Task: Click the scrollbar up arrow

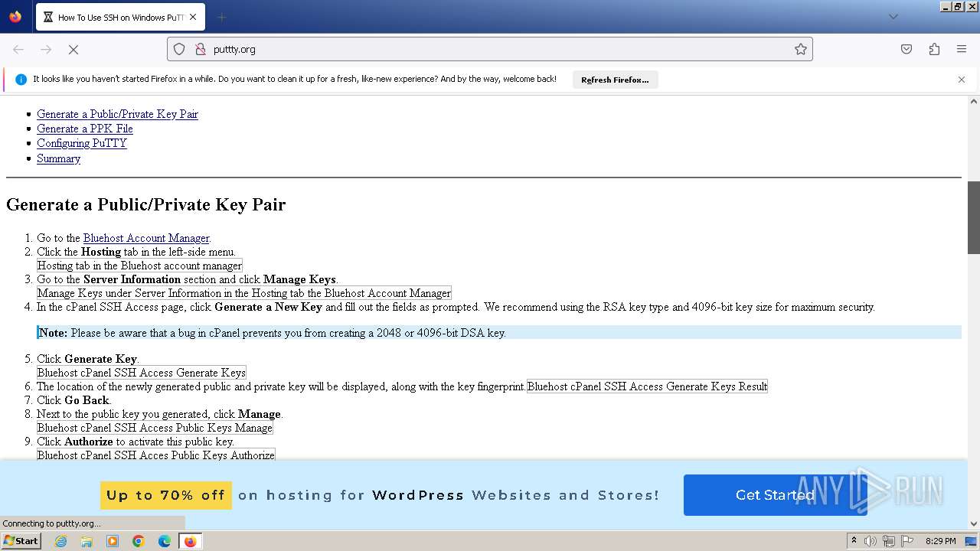Action: point(974,101)
